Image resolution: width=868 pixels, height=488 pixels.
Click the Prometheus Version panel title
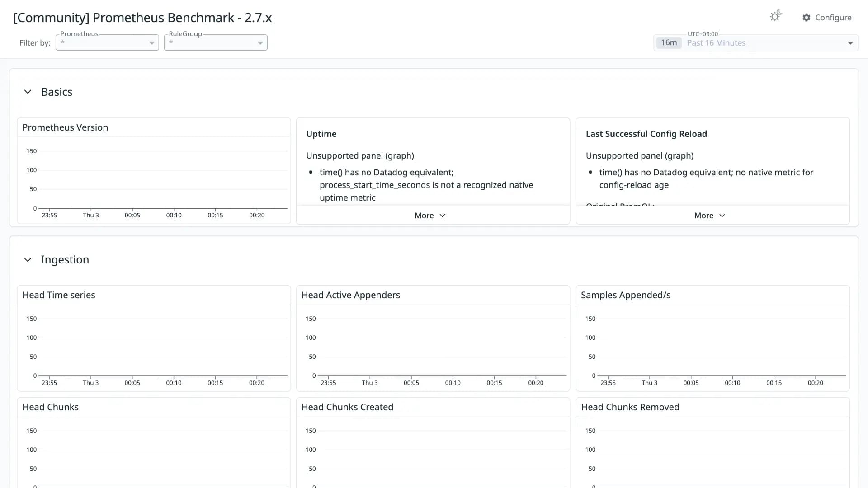pyautogui.click(x=65, y=127)
